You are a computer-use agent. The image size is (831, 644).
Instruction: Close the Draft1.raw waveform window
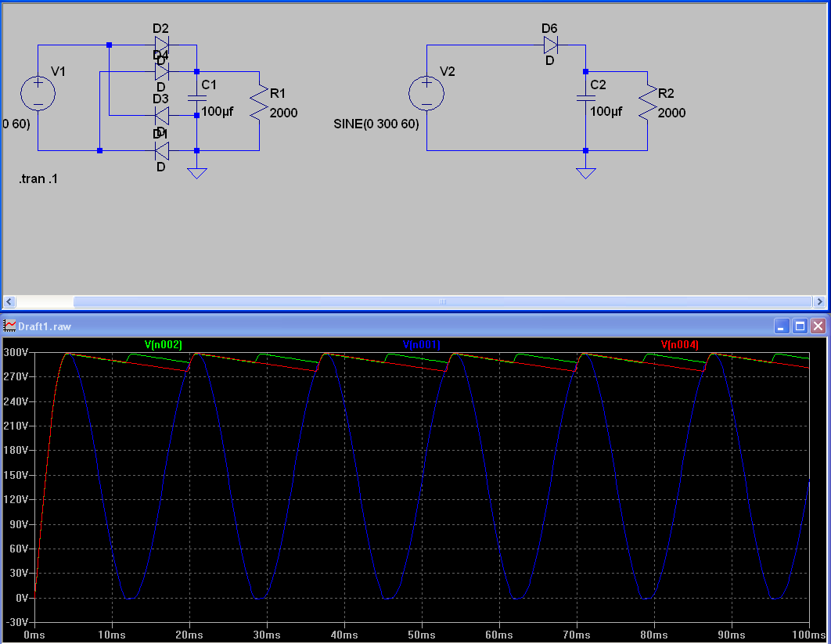click(x=818, y=326)
